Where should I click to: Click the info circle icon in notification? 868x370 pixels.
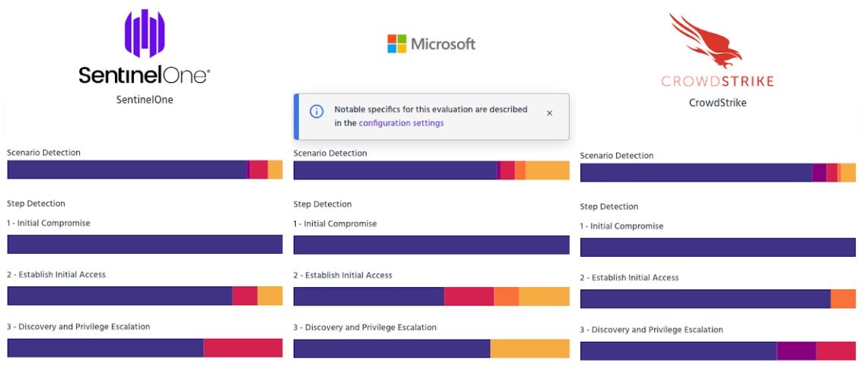(x=316, y=112)
